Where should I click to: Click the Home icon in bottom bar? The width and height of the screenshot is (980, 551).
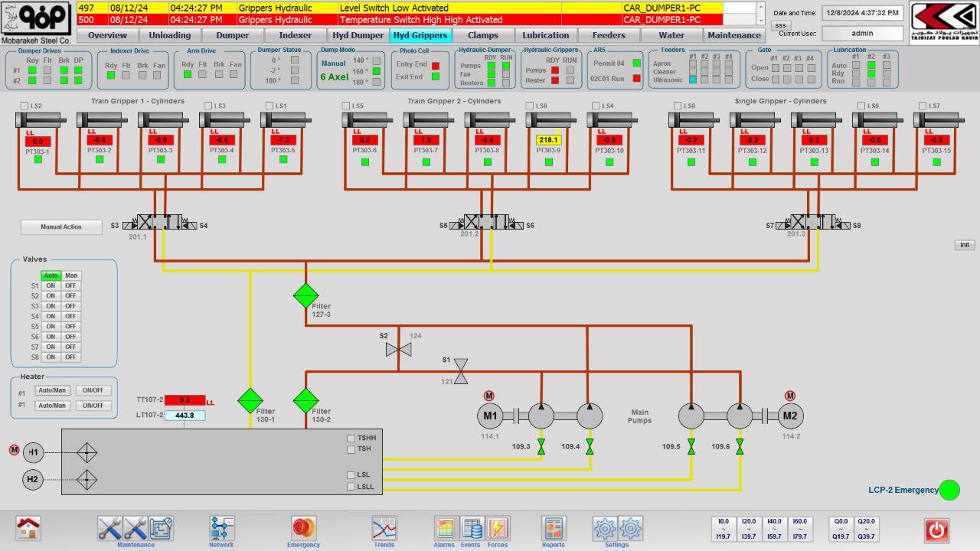29,529
